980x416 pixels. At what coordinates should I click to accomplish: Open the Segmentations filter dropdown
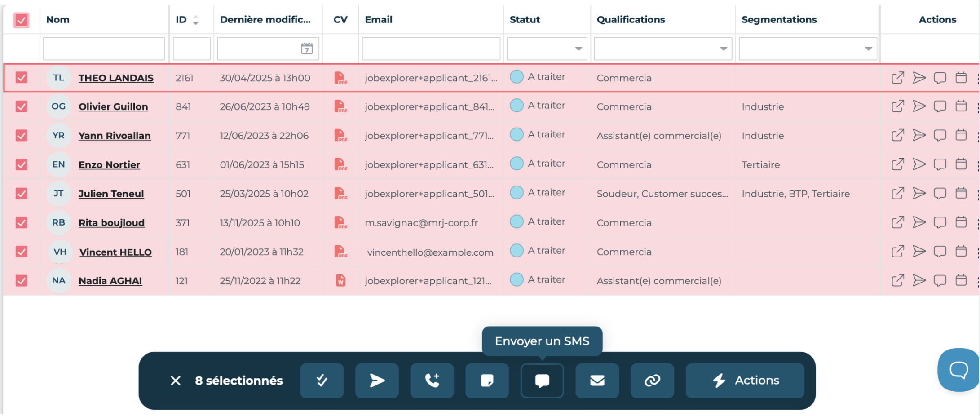click(x=808, y=49)
